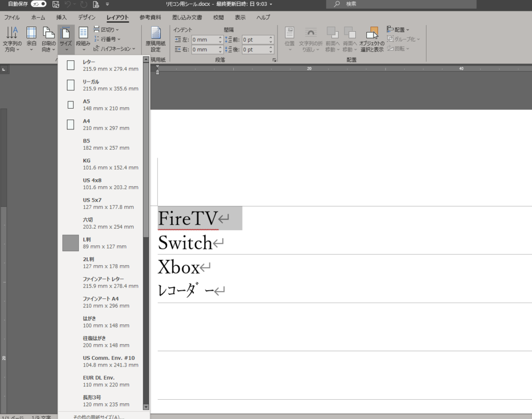This screenshot has height=419, width=532.
Task: Open the 余白 margins menu
Action: [31, 40]
